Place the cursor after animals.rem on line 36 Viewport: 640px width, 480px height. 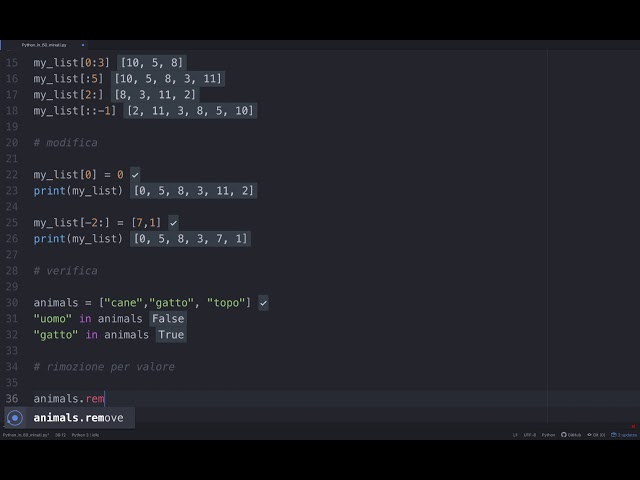tap(105, 399)
